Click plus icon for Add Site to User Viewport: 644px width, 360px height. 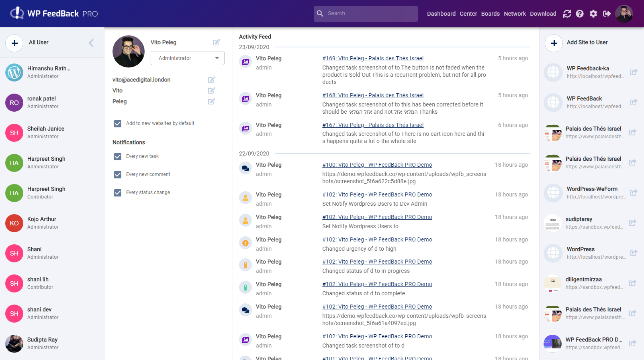pyautogui.click(x=554, y=43)
